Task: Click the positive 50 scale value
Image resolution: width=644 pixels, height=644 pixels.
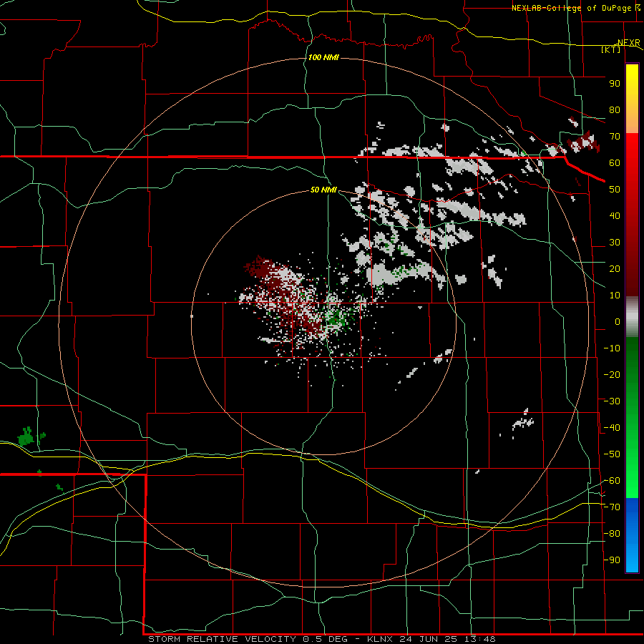Action: click(x=615, y=190)
